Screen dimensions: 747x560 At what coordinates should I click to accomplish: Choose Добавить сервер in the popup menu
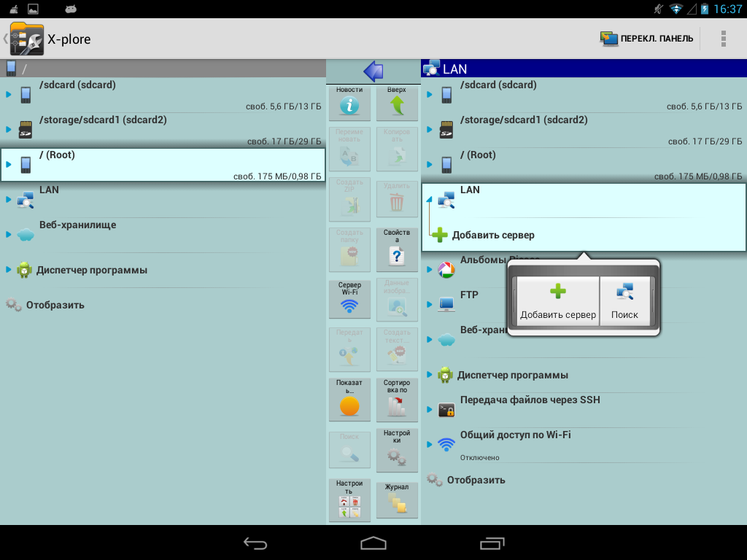(558, 301)
